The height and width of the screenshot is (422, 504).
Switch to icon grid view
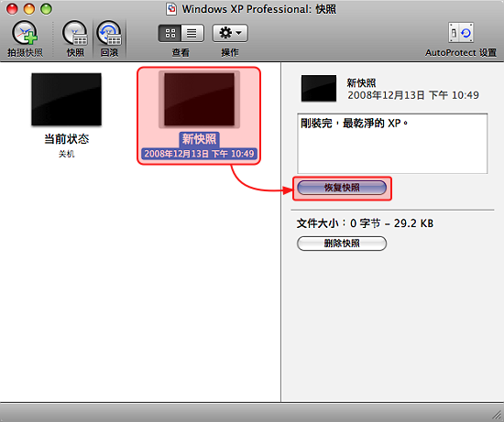pos(170,33)
